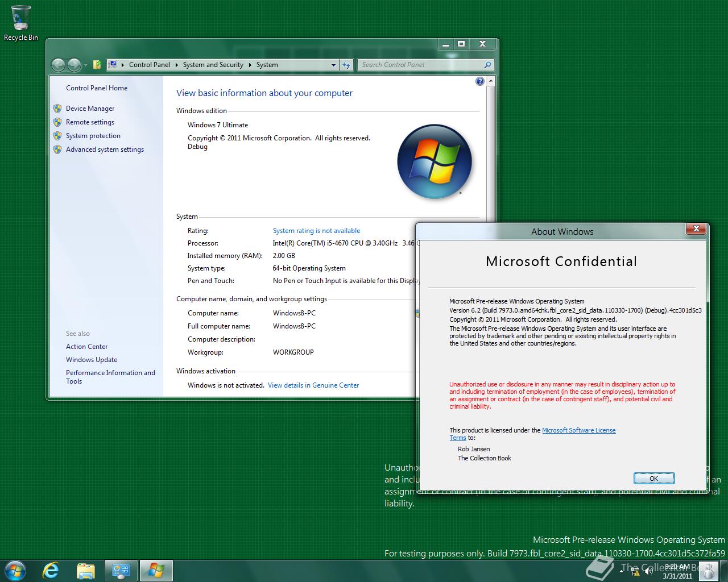Minimize the System window
Viewport: 728px width, 582px height.
point(445,44)
